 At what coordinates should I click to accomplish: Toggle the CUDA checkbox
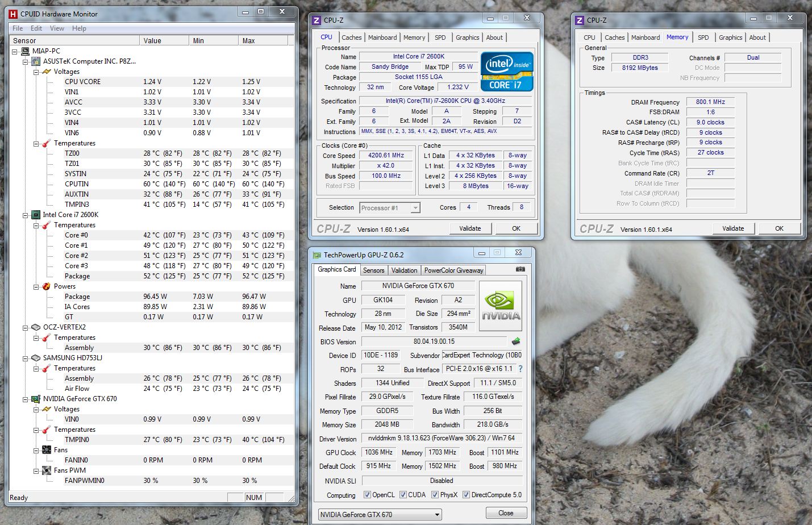click(403, 495)
